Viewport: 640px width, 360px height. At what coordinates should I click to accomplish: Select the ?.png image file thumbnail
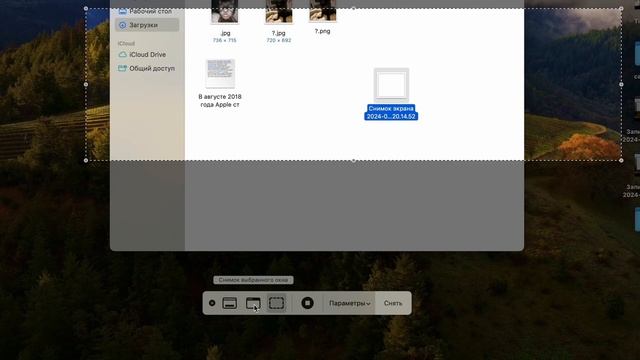click(322, 11)
